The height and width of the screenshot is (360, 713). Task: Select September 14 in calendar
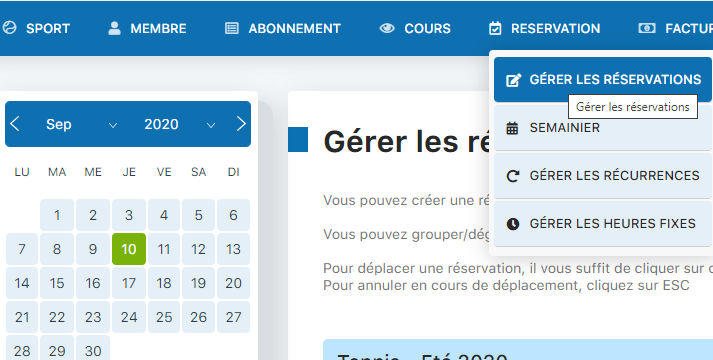pyautogui.click(x=22, y=283)
